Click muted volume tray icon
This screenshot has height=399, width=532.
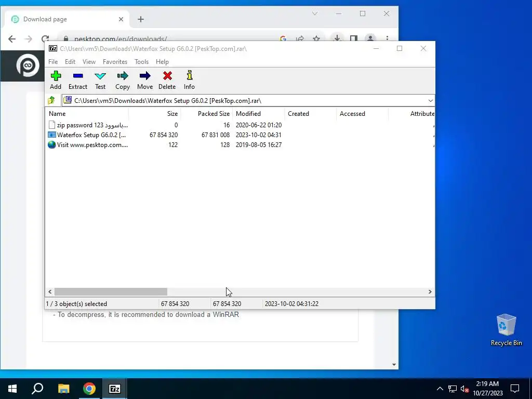(x=464, y=389)
